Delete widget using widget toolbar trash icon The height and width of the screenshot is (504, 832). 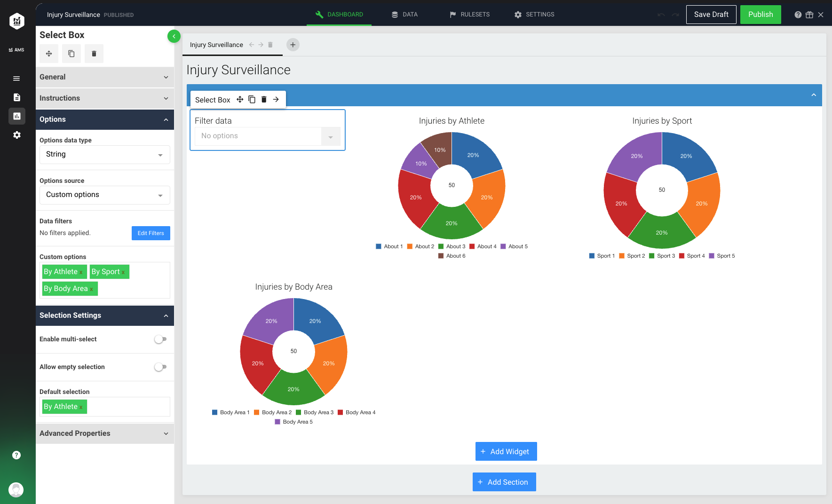coord(264,99)
